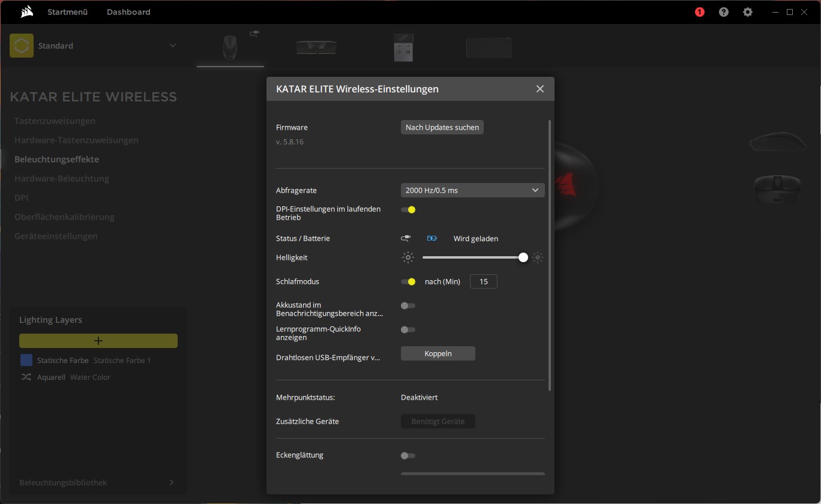Select the Katar Elite Wireless mouse device icon
The height and width of the screenshot is (504, 821).
tap(230, 47)
